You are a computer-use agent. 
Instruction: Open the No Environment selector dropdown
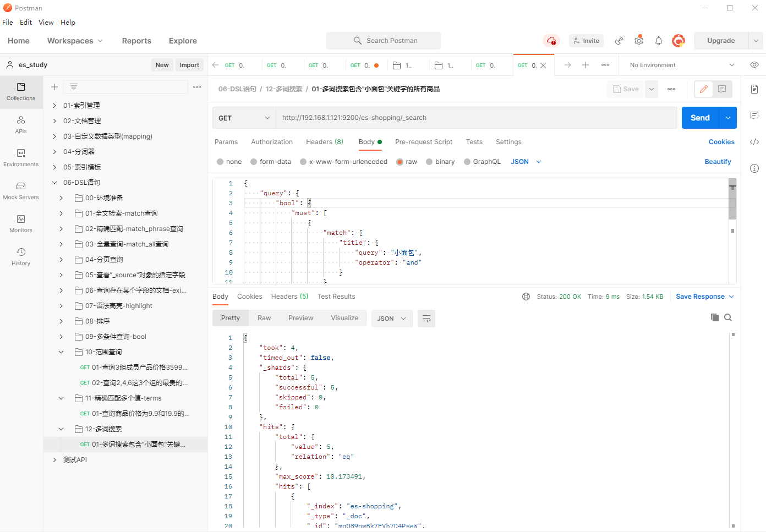[x=681, y=65]
